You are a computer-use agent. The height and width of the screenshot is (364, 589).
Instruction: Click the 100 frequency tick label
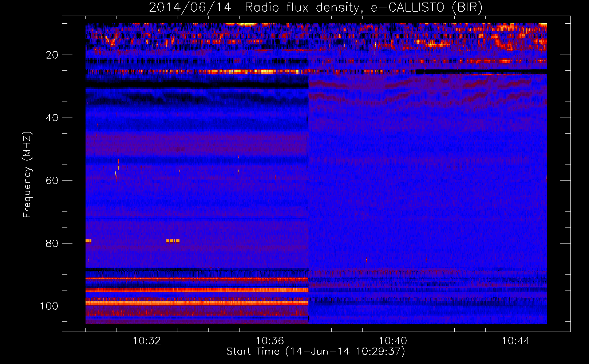click(49, 306)
